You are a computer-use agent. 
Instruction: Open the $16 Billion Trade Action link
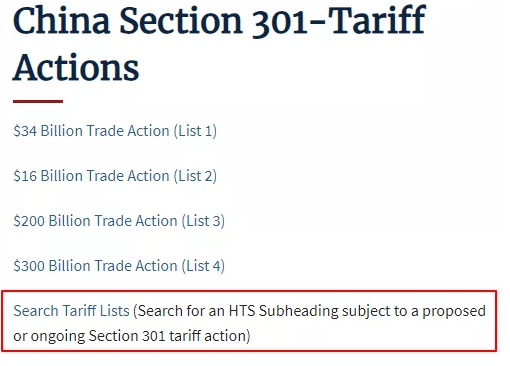[x=115, y=176]
